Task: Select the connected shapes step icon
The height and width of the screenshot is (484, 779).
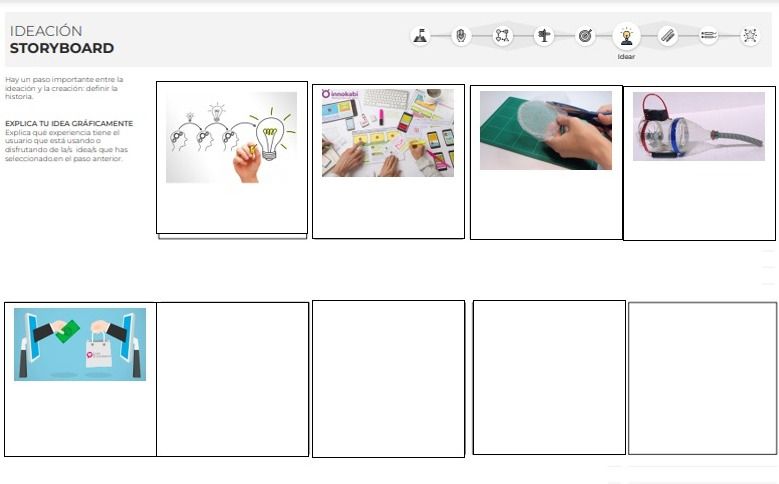Action: pyautogui.click(x=502, y=36)
